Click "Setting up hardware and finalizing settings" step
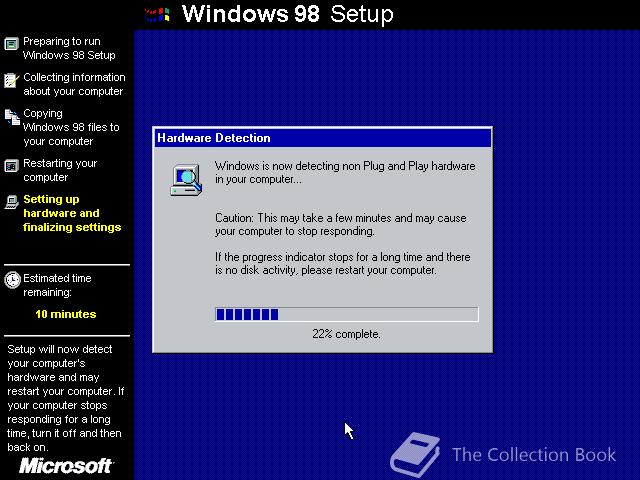 [72, 213]
